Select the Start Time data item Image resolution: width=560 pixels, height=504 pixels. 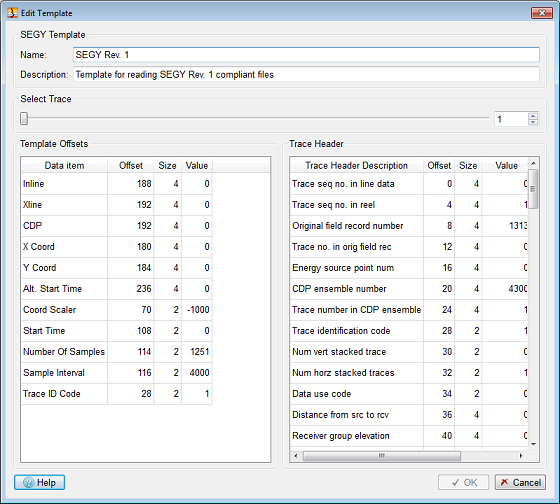[116, 331]
